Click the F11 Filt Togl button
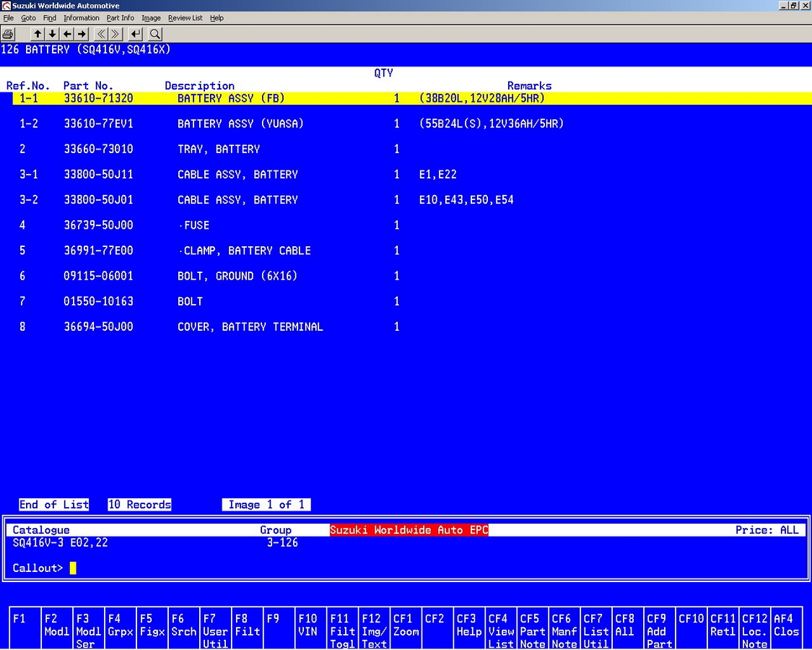The image size is (812, 650). 342,628
